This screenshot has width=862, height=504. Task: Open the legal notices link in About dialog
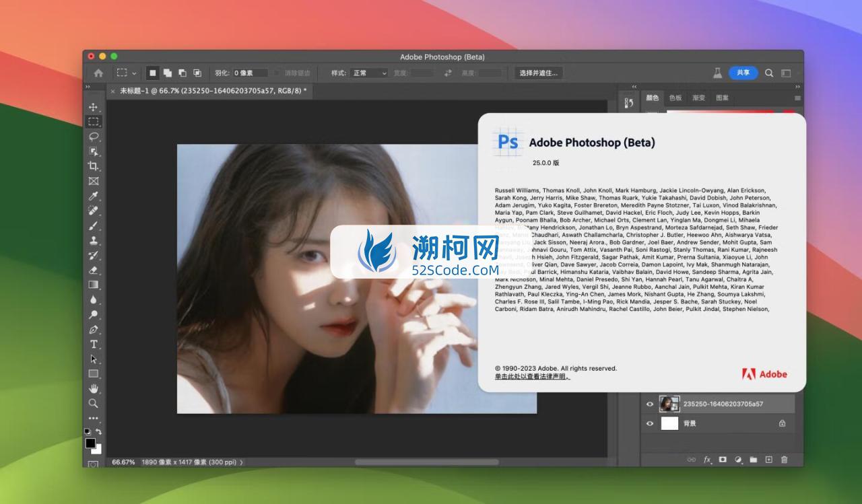pyautogui.click(x=532, y=377)
